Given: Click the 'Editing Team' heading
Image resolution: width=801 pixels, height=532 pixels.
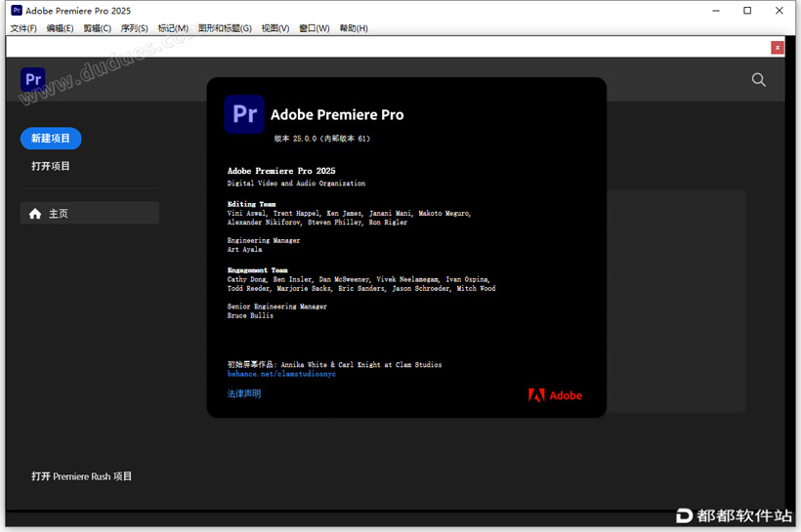Looking at the screenshot, I should pyautogui.click(x=251, y=204).
